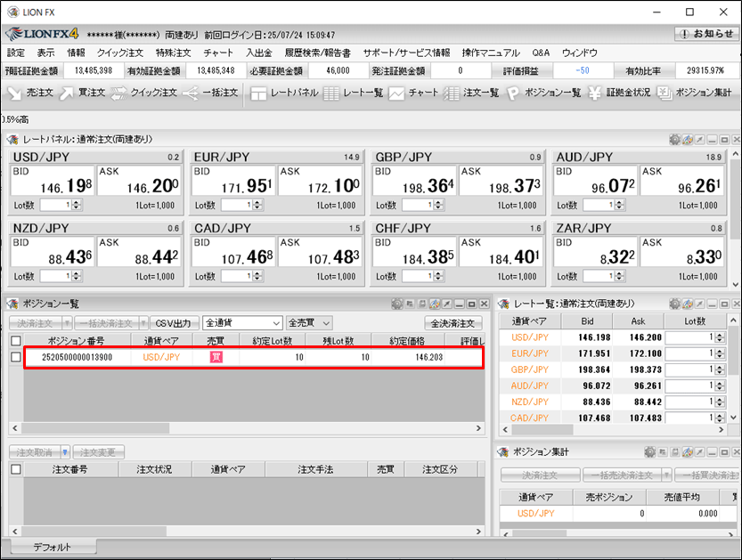Viewport: 742px width, 560px height.
Task: Check the box for position 2520500000013900
Action: pyautogui.click(x=15, y=357)
